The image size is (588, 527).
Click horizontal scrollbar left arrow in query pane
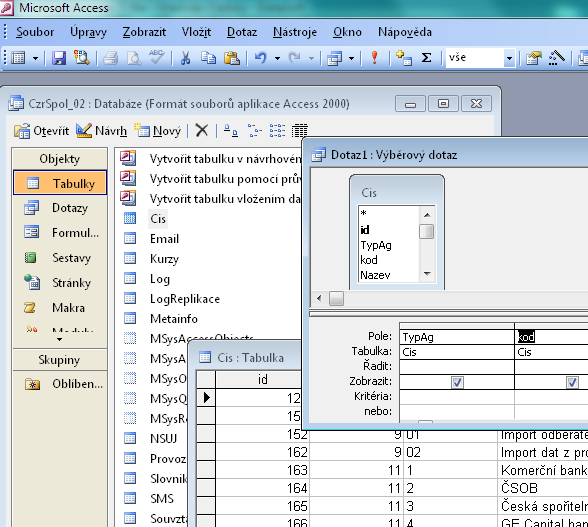(x=319, y=299)
